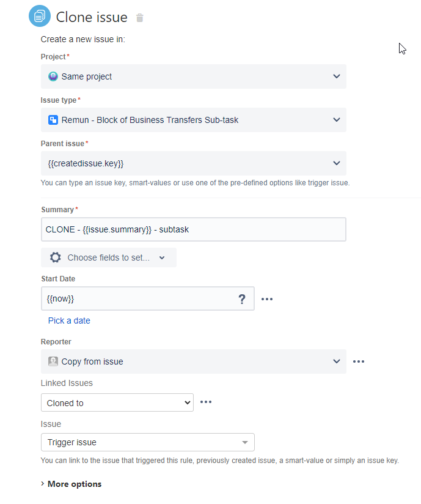Click the sub-task icon in Issue type
The image size is (421, 504).
click(x=53, y=120)
